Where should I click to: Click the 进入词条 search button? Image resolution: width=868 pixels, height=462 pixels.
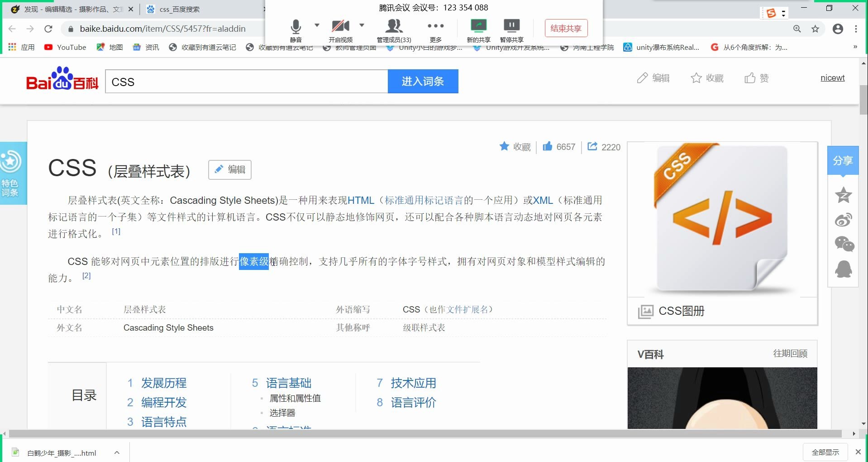pos(423,81)
